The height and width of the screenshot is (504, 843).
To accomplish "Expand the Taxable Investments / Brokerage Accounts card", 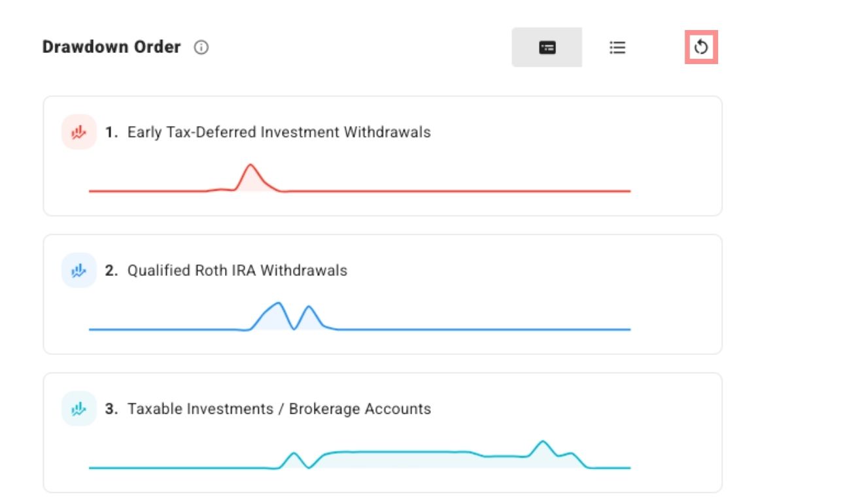I will (x=381, y=432).
